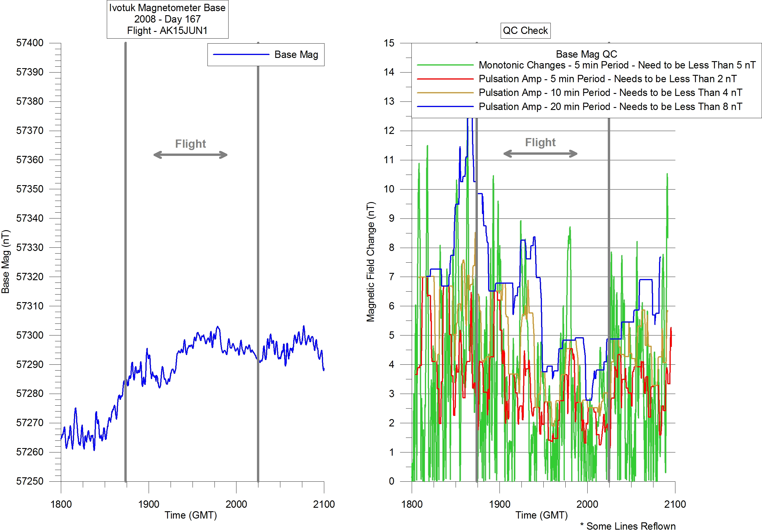This screenshot has width=762, height=532.
Task: Click the Ivotuk Magnetometer Base title box
Action: point(167,19)
